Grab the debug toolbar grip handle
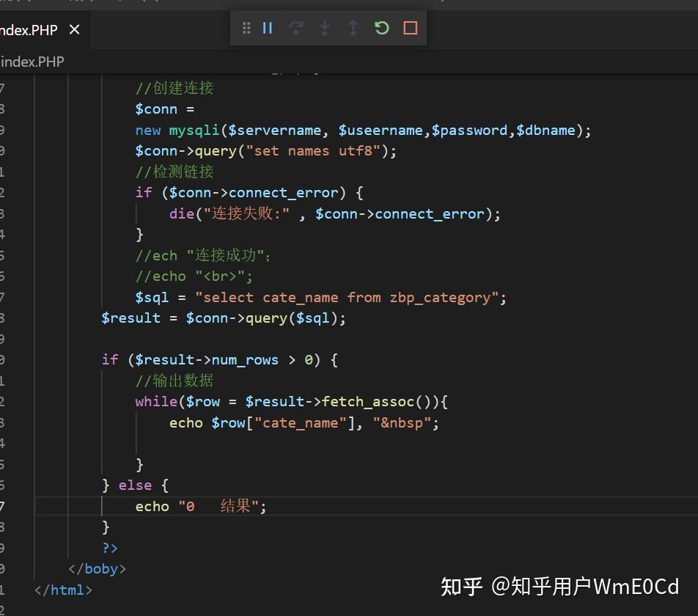The width and height of the screenshot is (698, 616). pos(246,28)
